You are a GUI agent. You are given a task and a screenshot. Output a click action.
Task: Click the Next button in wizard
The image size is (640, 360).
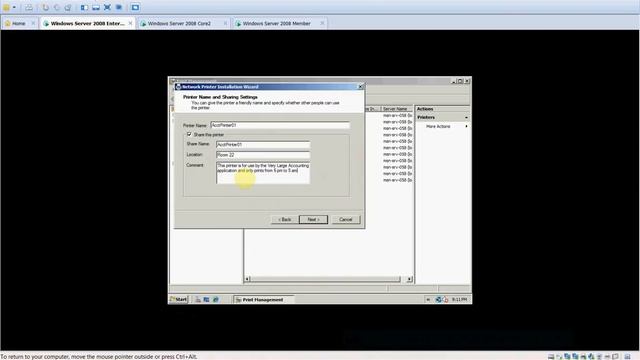(313, 220)
